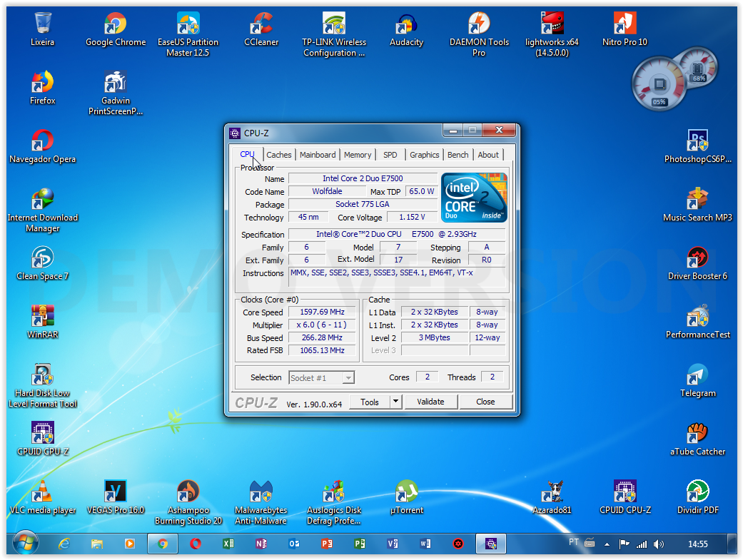Image resolution: width=743 pixels, height=560 pixels.
Task: Click the CPU usage gauge gadget
Action: pos(659,84)
